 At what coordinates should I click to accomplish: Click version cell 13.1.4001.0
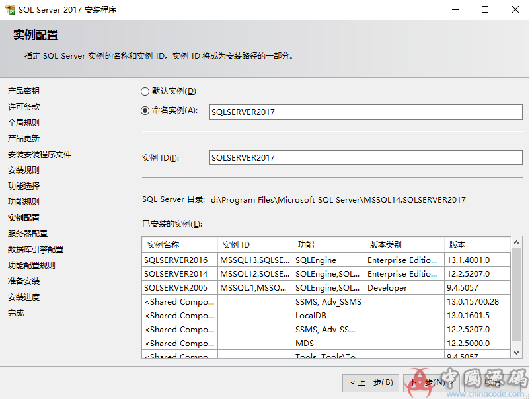(x=477, y=260)
